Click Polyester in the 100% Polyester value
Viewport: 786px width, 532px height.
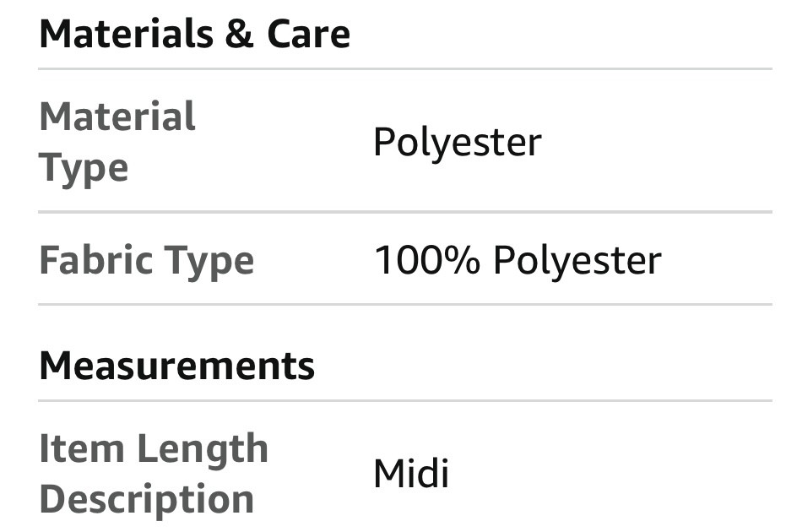pos(577,261)
